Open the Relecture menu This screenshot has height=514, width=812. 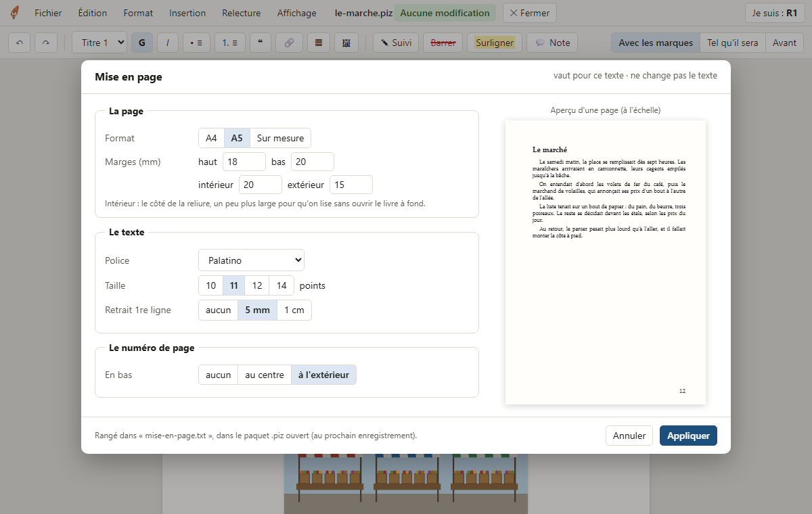tap(242, 13)
